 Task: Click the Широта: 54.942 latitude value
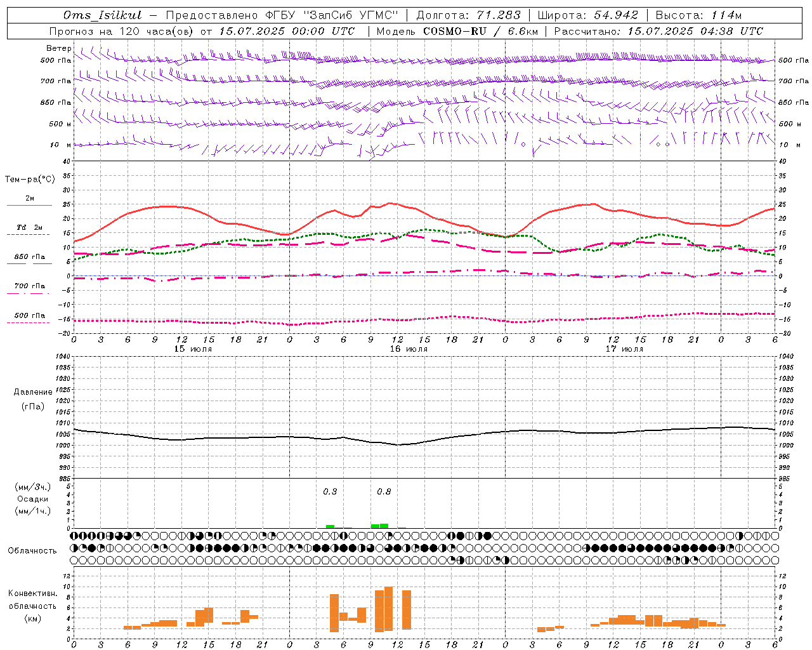click(587, 15)
